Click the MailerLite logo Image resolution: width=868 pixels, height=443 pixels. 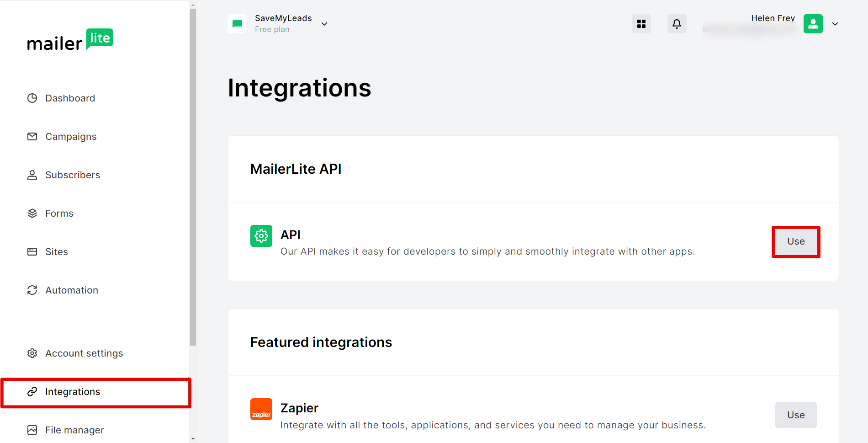pos(70,39)
